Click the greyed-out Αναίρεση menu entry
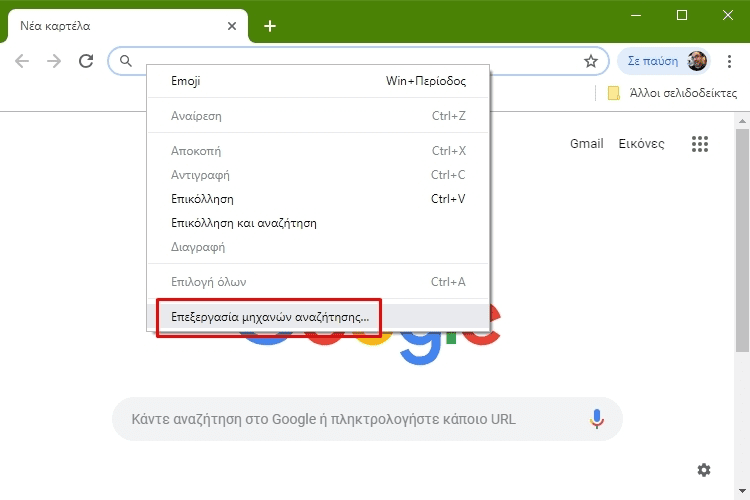 pyautogui.click(x=318, y=116)
